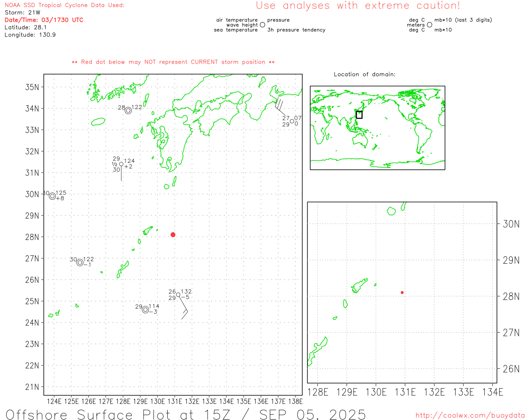Click the 128E label on inset map
Viewport: 525px width, 420px height.
click(x=318, y=392)
